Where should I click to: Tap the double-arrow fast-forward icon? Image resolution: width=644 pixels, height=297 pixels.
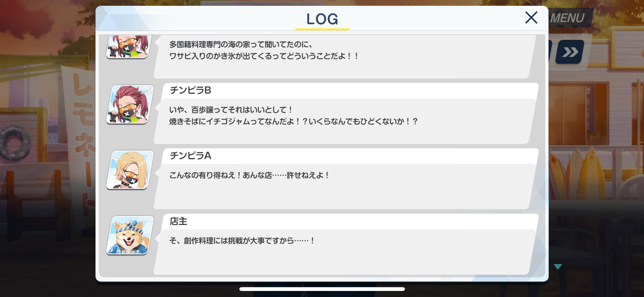click(x=570, y=52)
